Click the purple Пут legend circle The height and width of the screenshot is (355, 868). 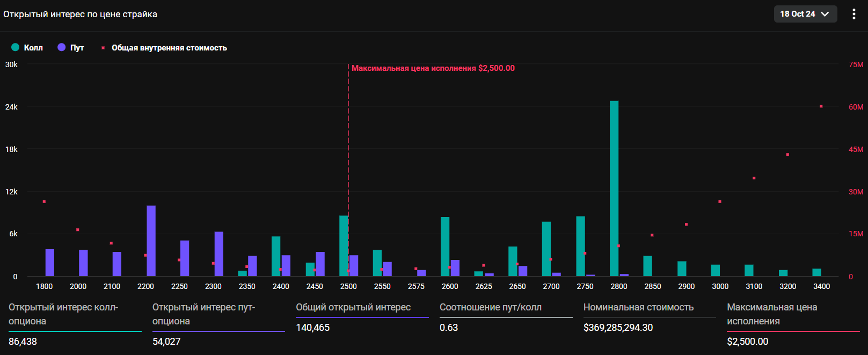click(62, 47)
